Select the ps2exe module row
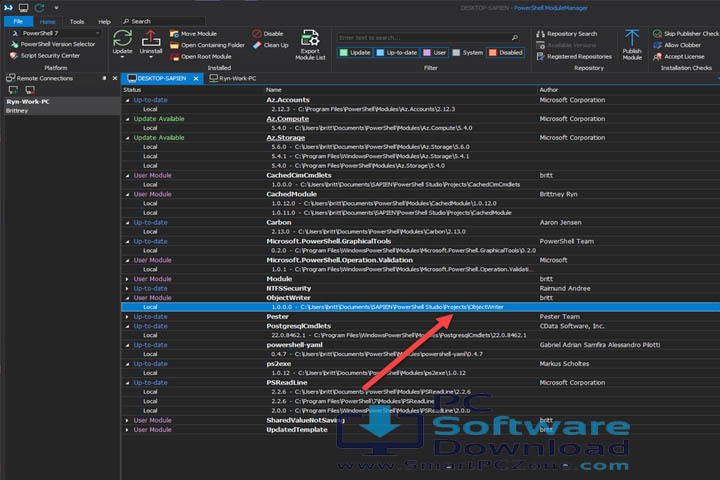Screen dimensions: 720x480 coord(420,364)
